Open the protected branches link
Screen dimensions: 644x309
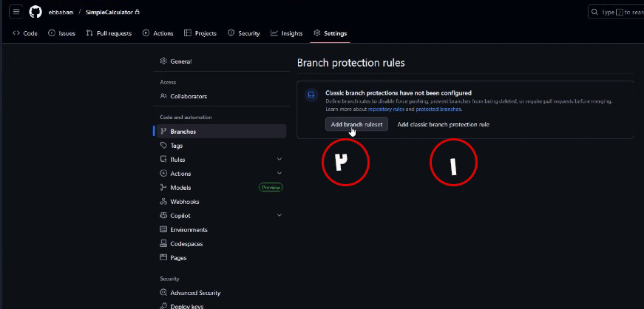pos(440,109)
